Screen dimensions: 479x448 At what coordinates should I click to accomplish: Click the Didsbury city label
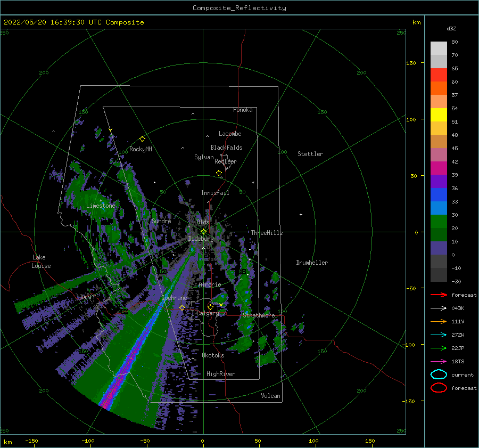click(x=201, y=239)
